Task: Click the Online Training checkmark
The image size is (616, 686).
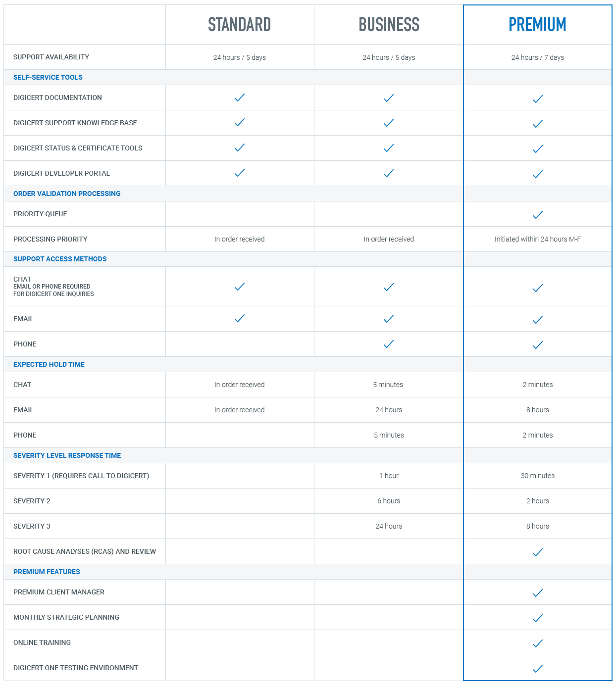Action: [538, 643]
